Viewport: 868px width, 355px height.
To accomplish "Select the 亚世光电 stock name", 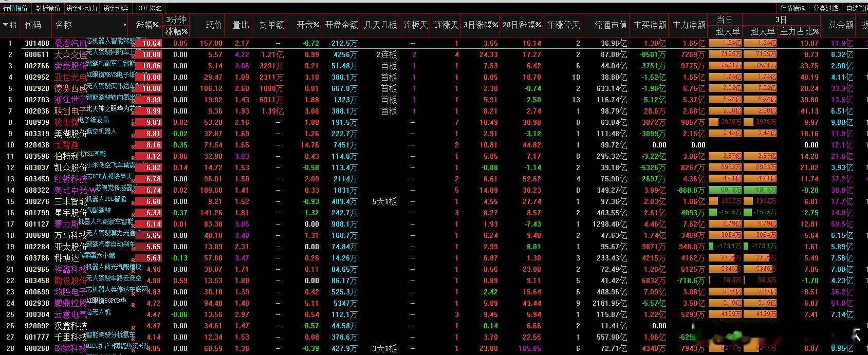I will (71, 77).
